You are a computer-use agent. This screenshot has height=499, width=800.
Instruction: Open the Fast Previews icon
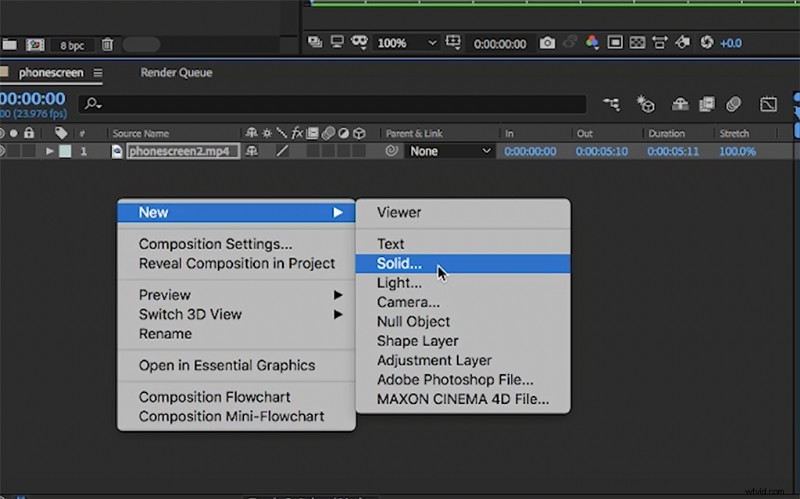683,42
